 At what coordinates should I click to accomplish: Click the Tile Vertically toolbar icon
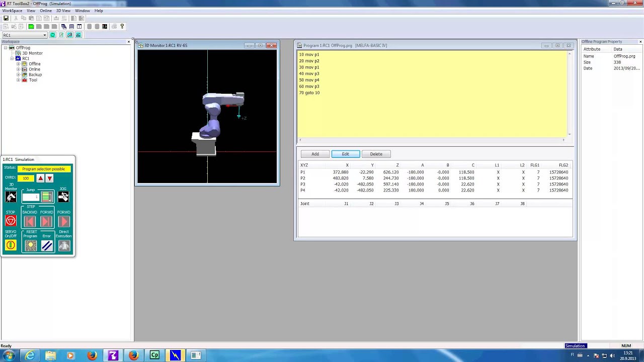[x=79, y=27]
